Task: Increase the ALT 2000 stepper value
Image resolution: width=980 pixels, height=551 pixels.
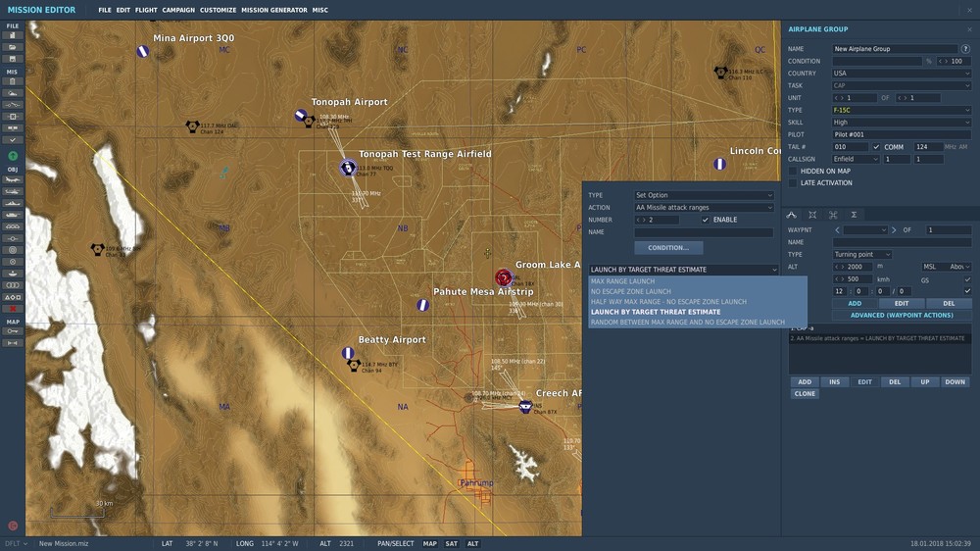Action: [x=844, y=267]
